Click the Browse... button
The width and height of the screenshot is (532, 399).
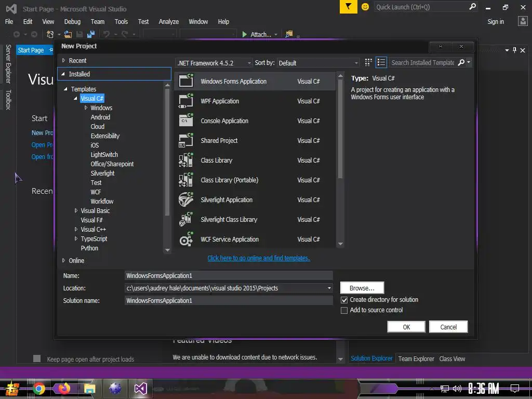pos(362,288)
